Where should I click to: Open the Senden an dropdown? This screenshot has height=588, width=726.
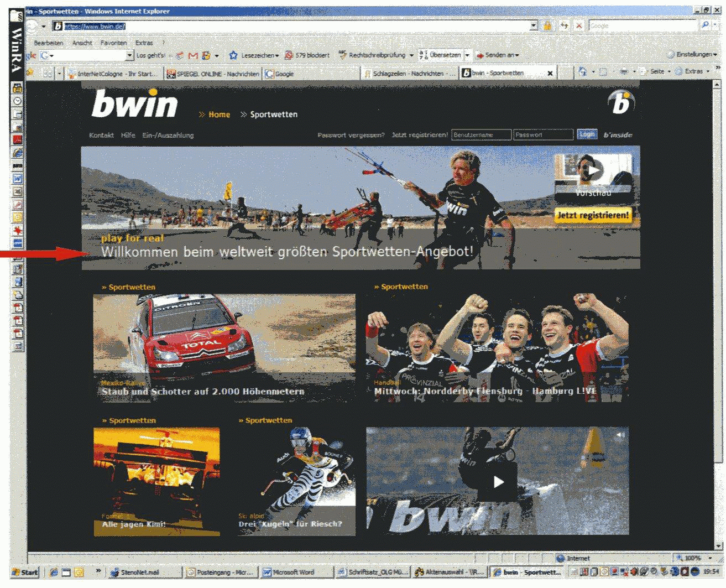coord(497,55)
